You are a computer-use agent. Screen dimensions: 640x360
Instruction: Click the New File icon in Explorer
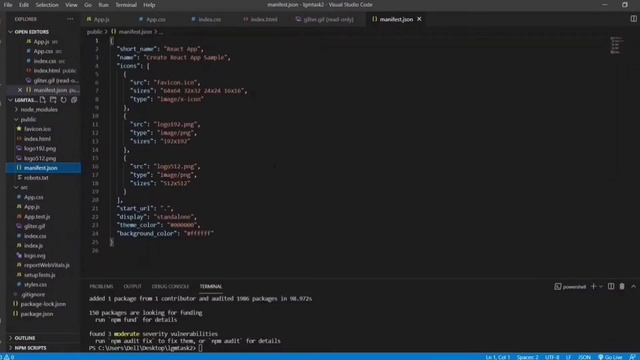43,100
